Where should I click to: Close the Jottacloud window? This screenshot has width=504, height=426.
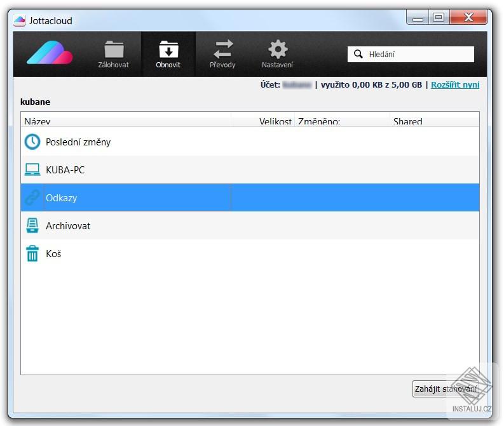click(x=468, y=18)
